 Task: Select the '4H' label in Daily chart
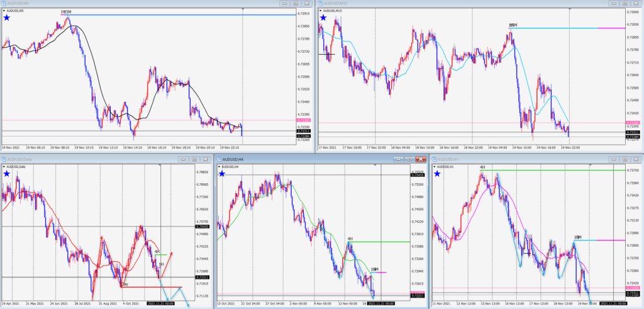click(157, 252)
